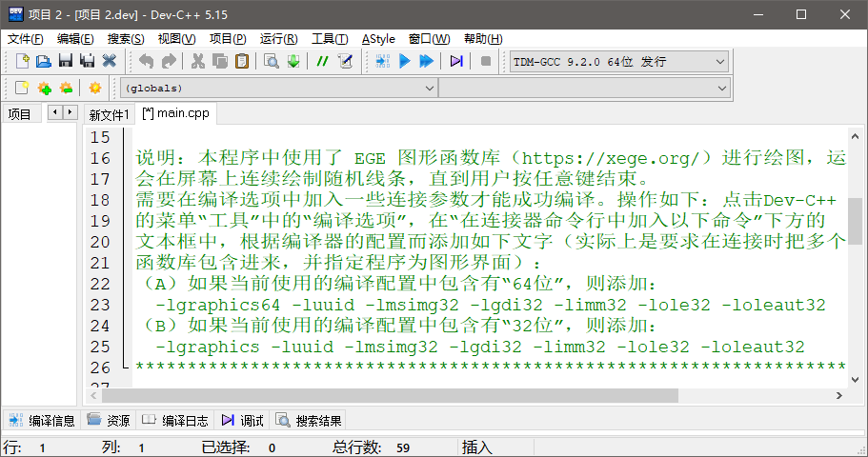Click the -loleaut32 text on line 25
Viewport: 868px width, 457px height.
point(753,347)
